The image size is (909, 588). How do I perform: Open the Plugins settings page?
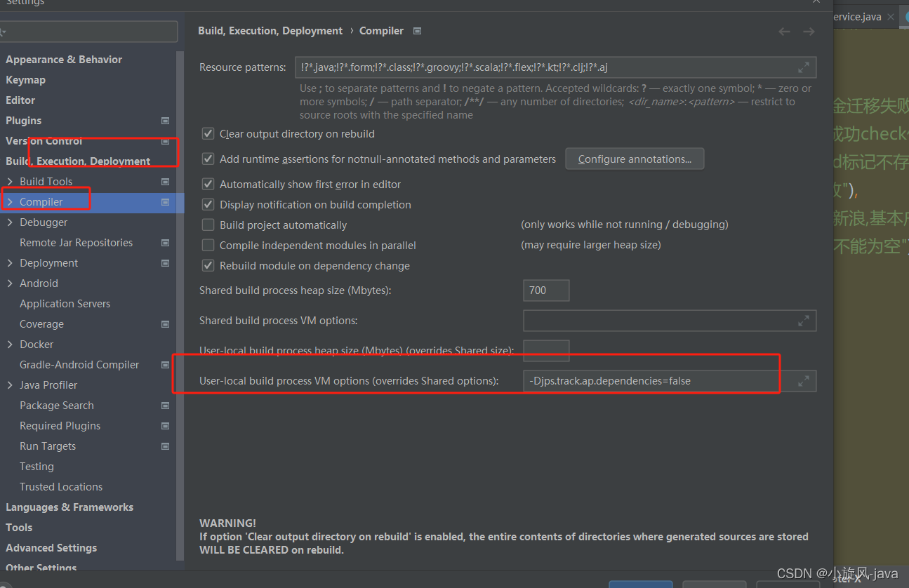point(23,121)
